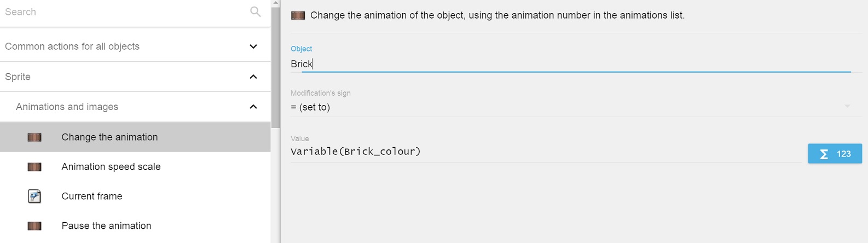Click the search magnifier icon
The height and width of the screenshot is (243, 868).
[255, 11]
